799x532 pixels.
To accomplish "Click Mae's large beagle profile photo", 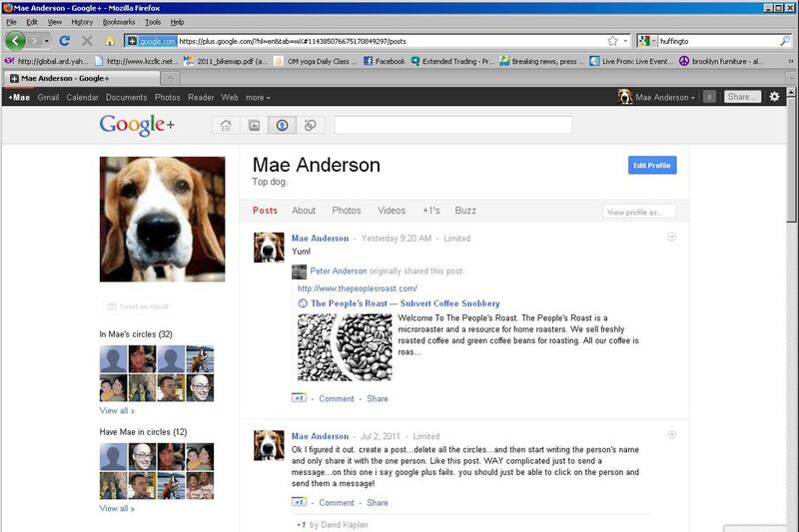I will 163,219.
